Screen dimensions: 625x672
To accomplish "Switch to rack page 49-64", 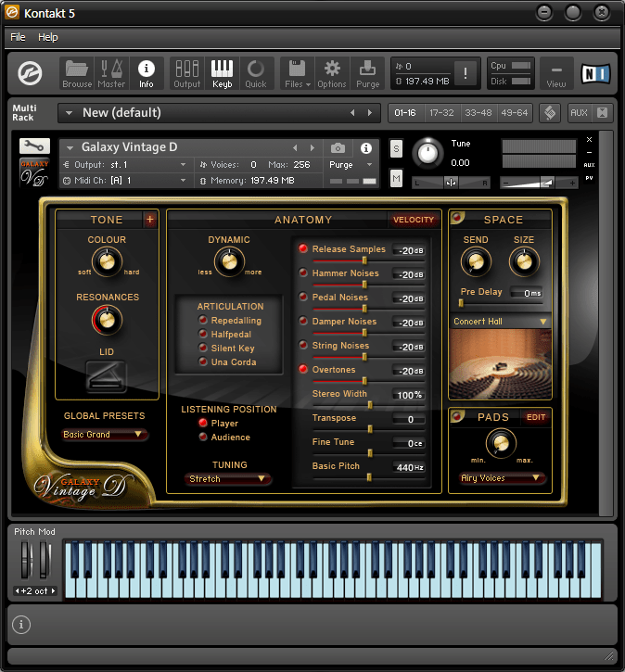I will [515, 113].
